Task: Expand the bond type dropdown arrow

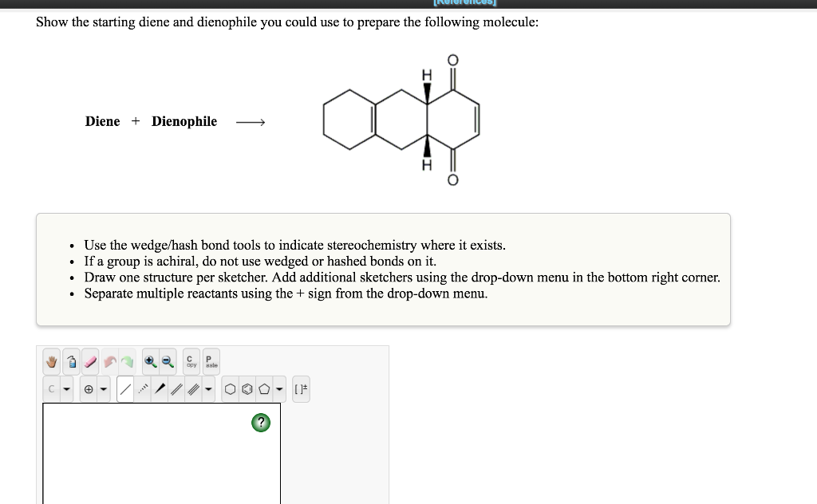Action: [208, 388]
